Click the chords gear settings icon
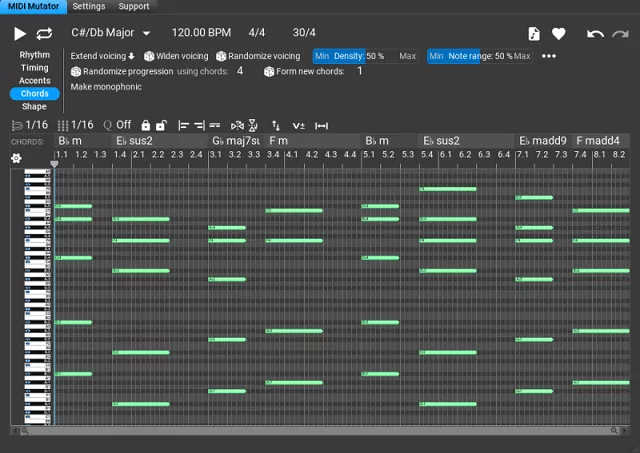The width and height of the screenshot is (640, 453). 16,158
